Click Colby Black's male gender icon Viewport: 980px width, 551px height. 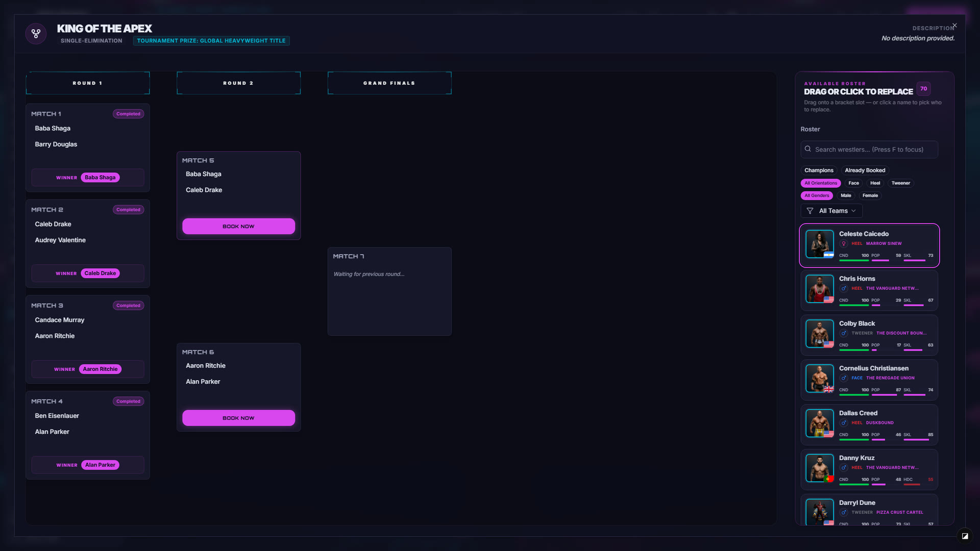[x=844, y=333]
